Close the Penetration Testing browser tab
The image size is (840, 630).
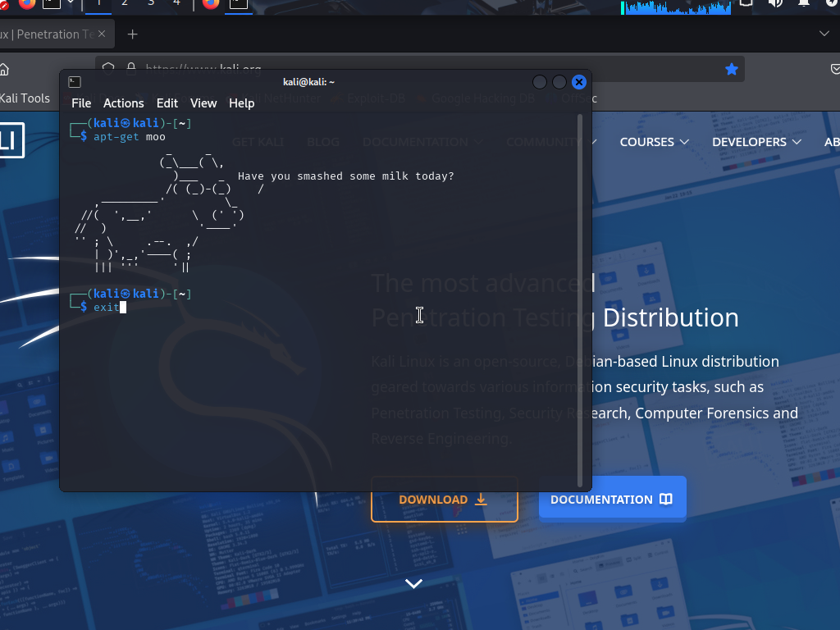[x=102, y=34]
